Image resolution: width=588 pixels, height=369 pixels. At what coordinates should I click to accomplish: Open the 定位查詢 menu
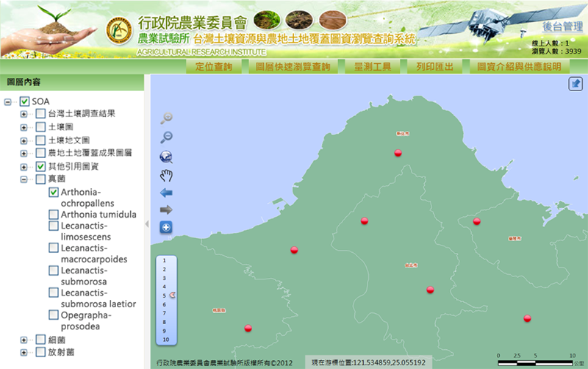(214, 67)
